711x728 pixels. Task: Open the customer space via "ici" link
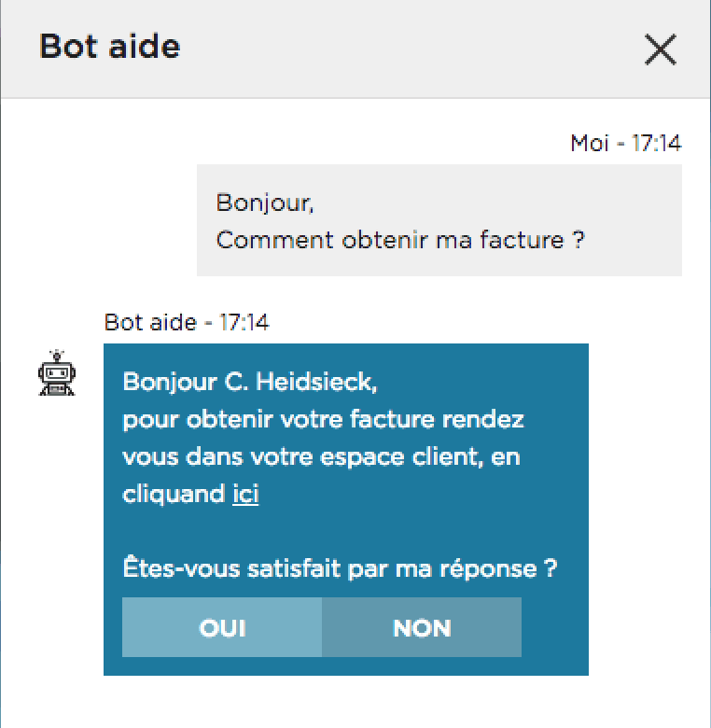(x=245, y=495)
